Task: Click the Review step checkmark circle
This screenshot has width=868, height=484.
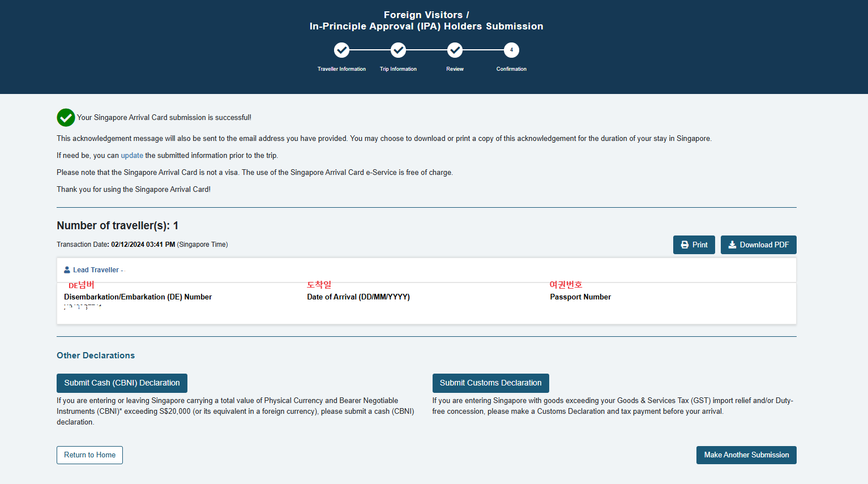Action: [x=455, y=50]
